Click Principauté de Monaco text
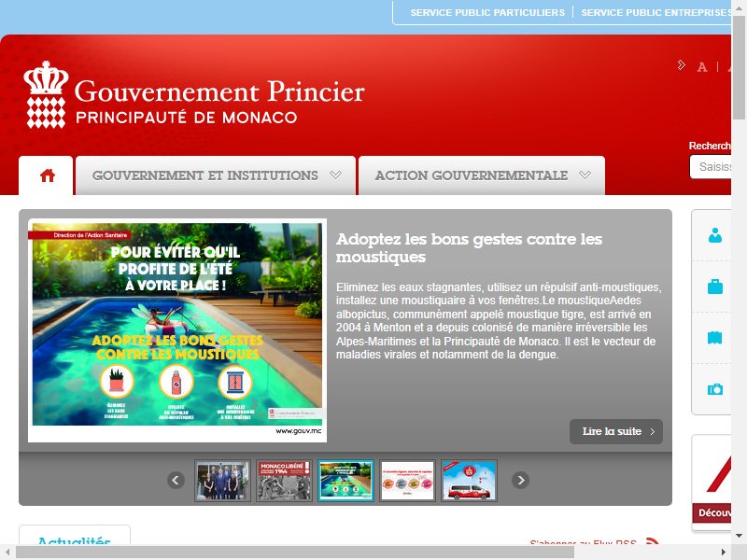Viewport: 747px width, 560px height. pyautogui.click(x=186, y=118)
